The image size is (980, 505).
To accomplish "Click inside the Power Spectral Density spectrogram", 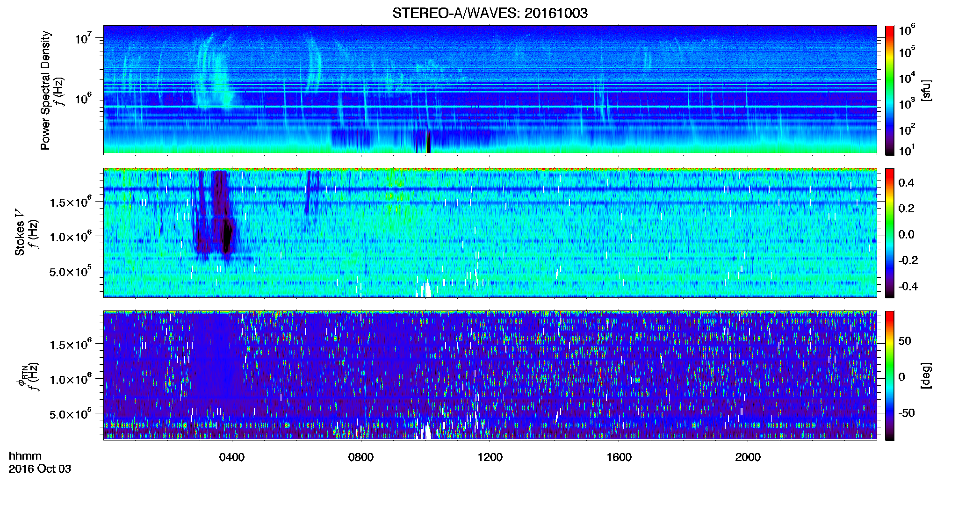I will point(490,90).
